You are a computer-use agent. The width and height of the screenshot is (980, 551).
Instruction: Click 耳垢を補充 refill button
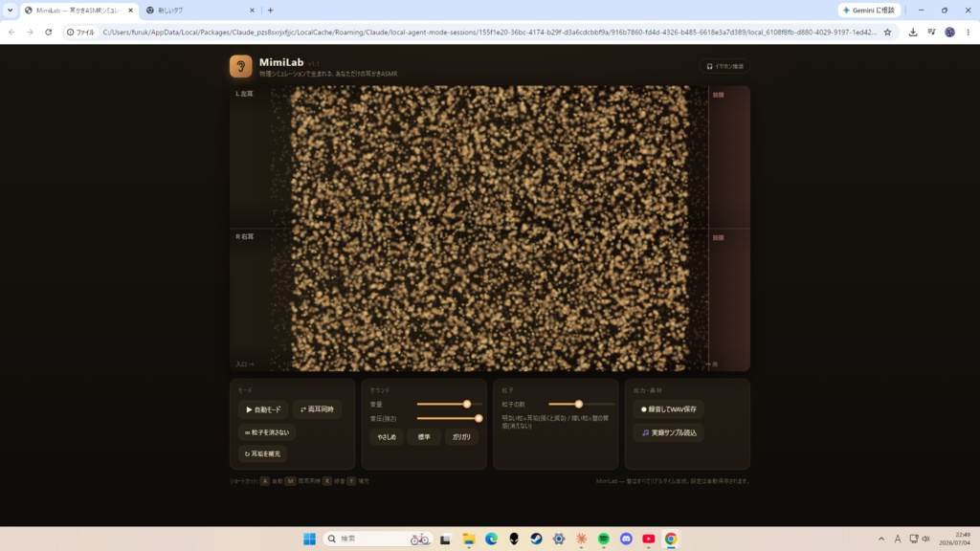tap(262, 454)
